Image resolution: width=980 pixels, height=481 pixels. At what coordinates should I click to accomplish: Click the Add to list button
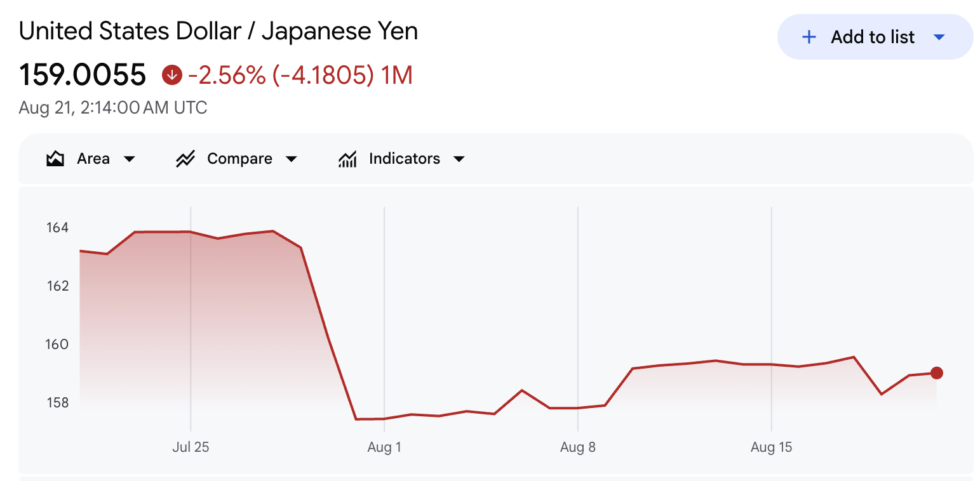(x=875, y=37)
